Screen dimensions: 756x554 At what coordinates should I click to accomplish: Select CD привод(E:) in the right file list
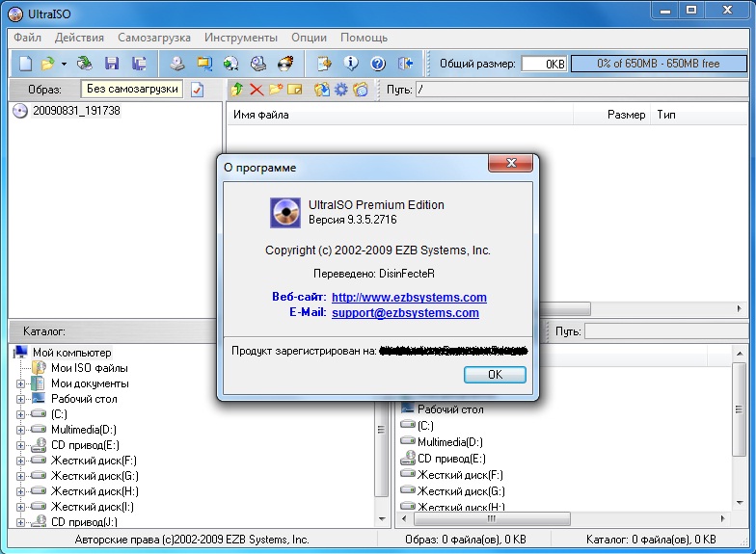coord(451,459)
